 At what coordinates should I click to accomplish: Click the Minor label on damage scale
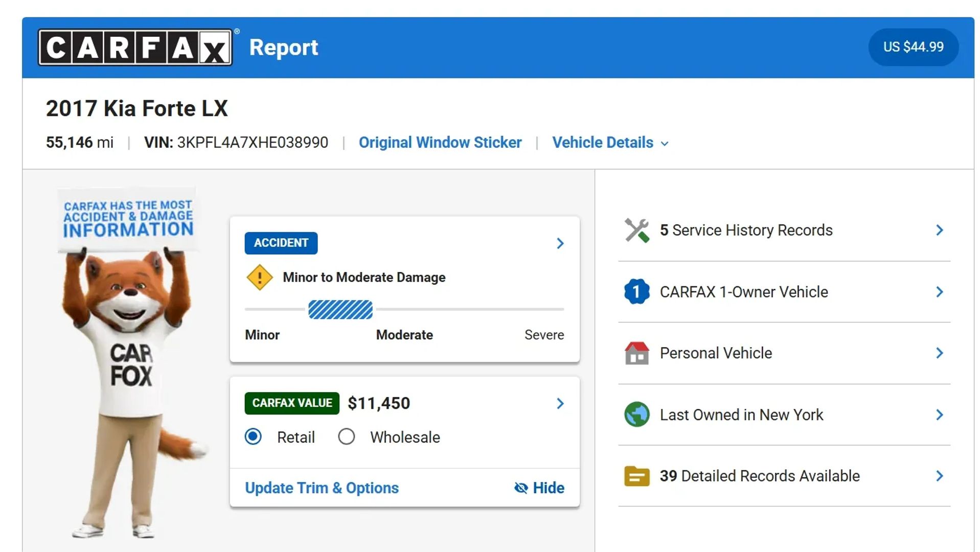(x=262, y=335)
